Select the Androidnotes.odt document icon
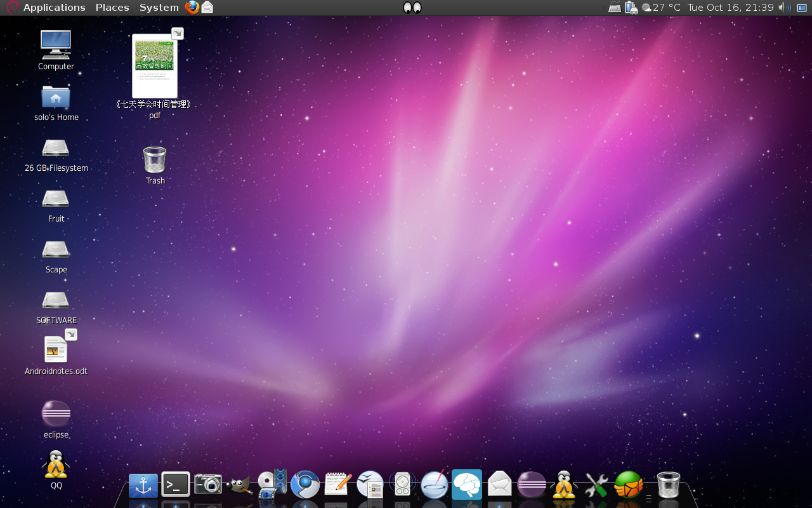This screenshot has width=812, height=508. [56, 349]
